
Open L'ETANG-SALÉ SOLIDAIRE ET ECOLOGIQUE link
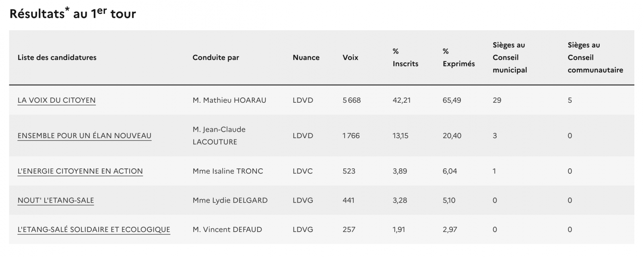(94, 230)
